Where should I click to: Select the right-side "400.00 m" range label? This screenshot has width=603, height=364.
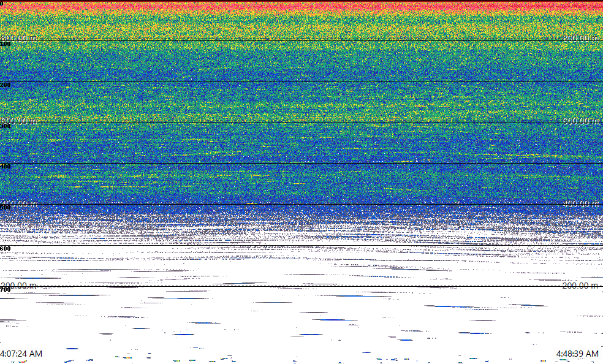pos(581,203)
